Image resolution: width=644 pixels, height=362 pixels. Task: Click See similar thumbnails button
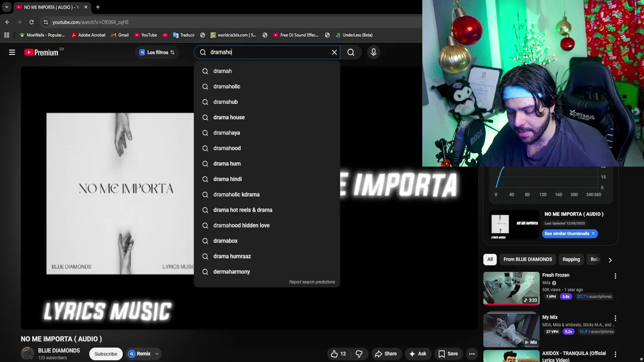coord(570,233)
